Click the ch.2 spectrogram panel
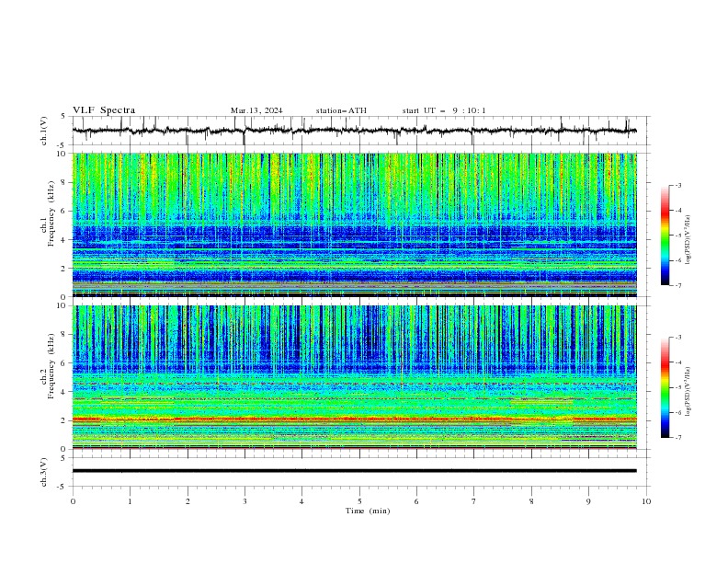This screenshot has width=728, height=563. (355, 377)
